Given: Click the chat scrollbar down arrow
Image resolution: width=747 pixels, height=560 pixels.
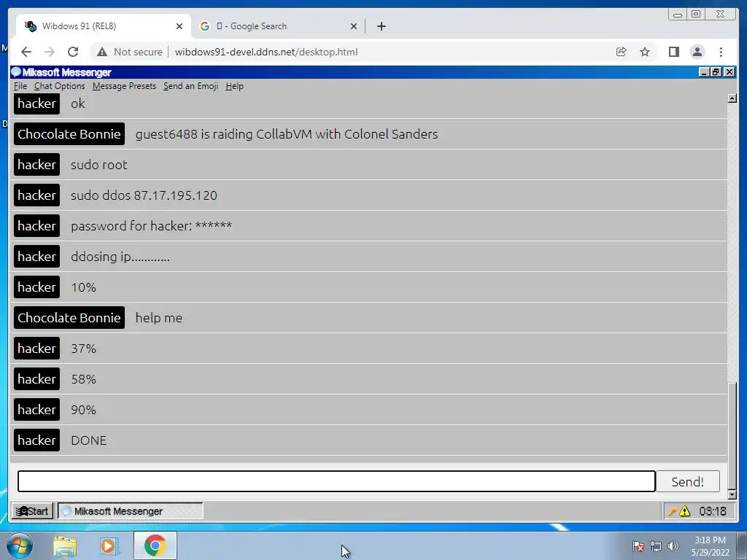Looking at the screenshot, I should (732, 495).
